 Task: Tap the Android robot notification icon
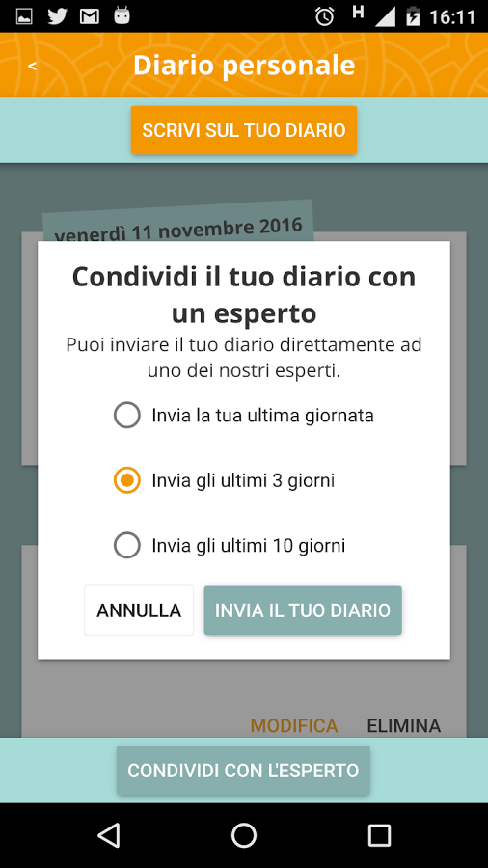point(122,16)
